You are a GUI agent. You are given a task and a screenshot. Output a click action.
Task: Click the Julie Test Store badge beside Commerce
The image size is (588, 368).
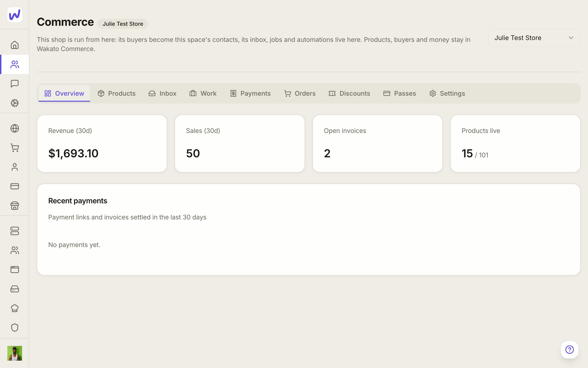coord(123,24)
